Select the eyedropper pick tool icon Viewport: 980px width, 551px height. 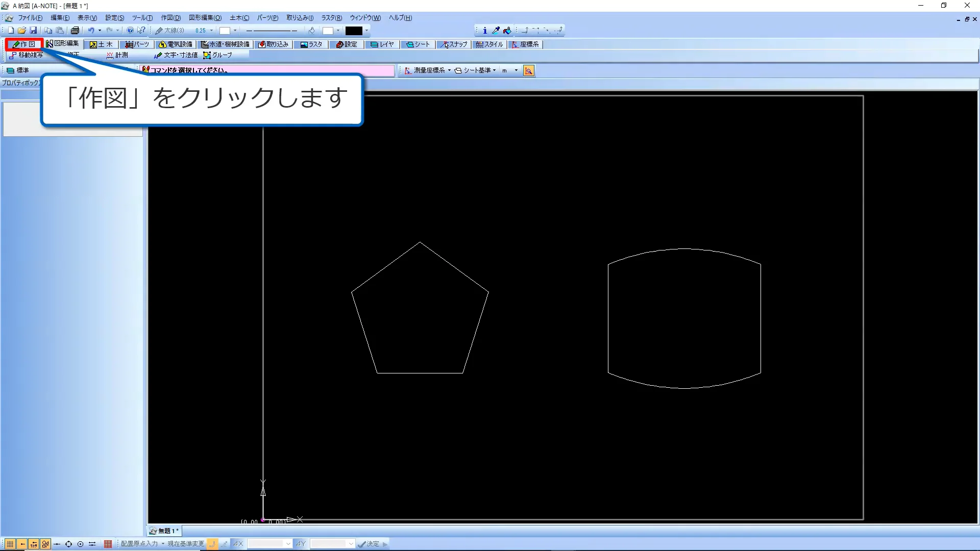(496, 31)
